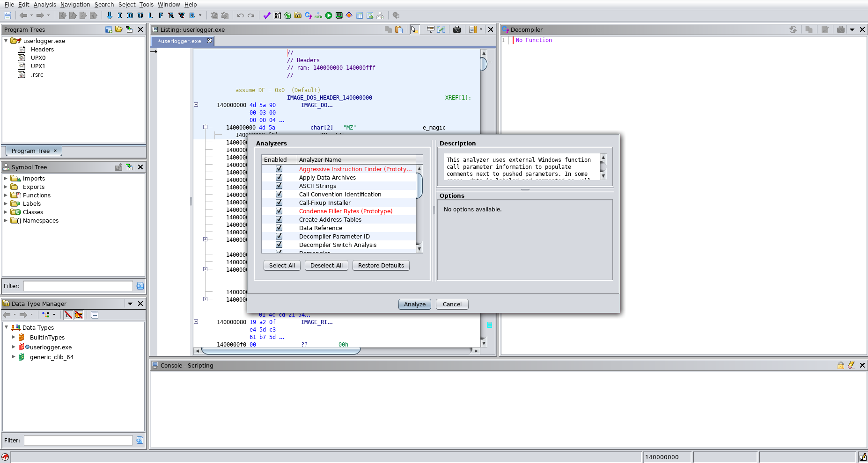Click Restore Defaults button
The width and height of the screenshot is (868, 463).
pos(381,265)
